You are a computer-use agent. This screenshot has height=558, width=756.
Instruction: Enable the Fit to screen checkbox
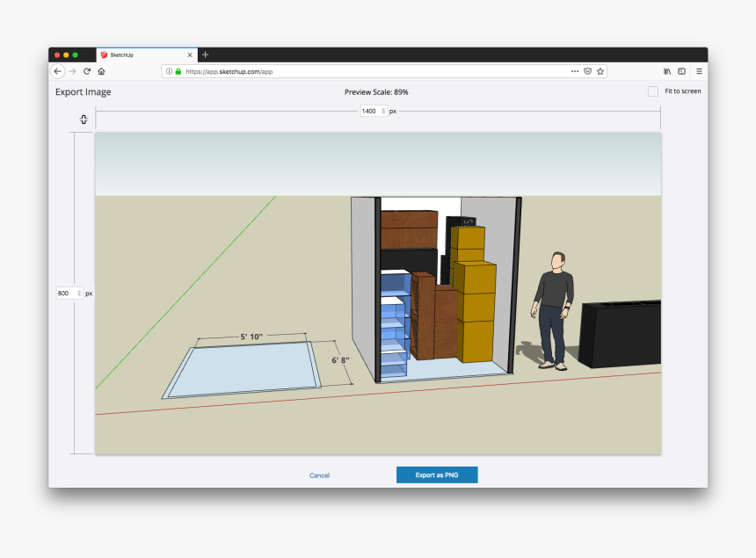pos(653,91)
